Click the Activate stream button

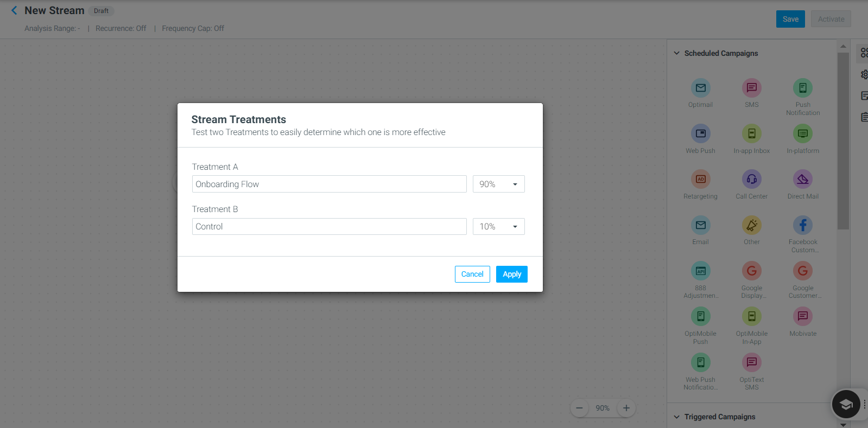point(831,19)
